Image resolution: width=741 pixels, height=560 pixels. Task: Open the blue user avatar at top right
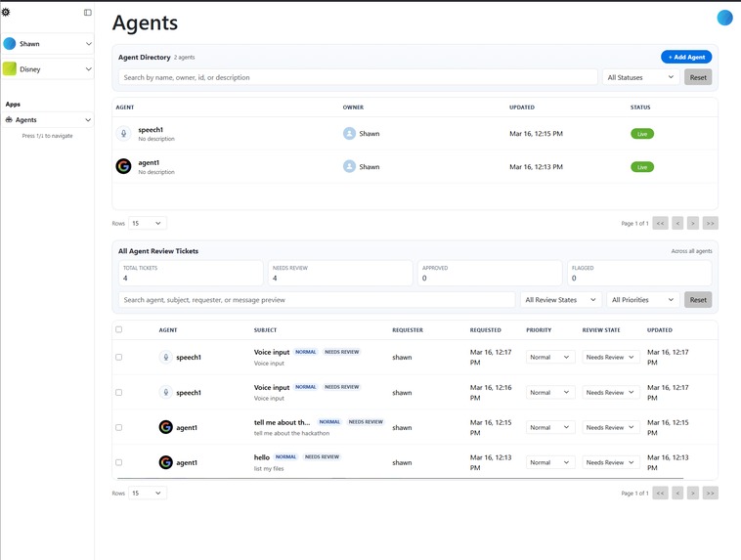(724, 18)
